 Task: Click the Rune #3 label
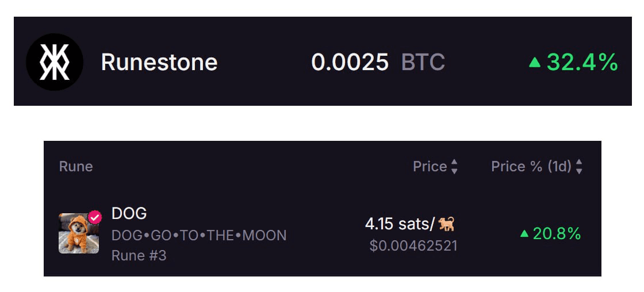tap(139, 255)
